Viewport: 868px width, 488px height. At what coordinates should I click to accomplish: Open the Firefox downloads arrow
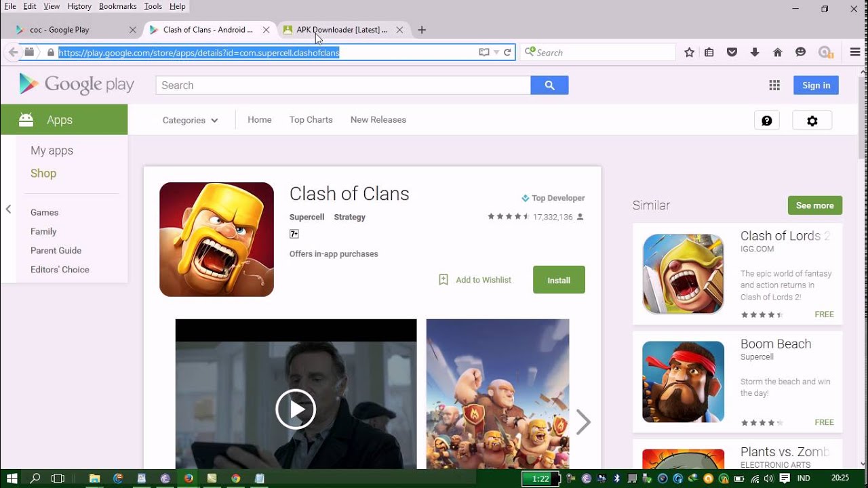(x=755, y=52)
